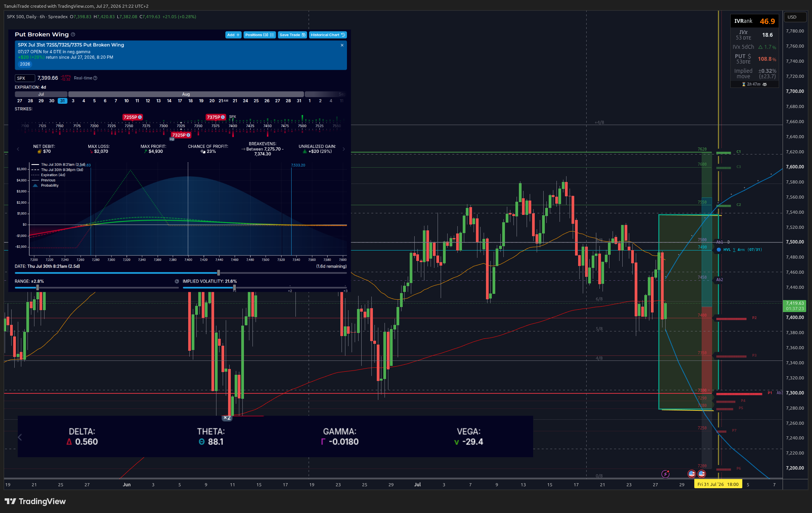Select the Jul month header
The image size is (812, 513).
[x=41, y=94]
